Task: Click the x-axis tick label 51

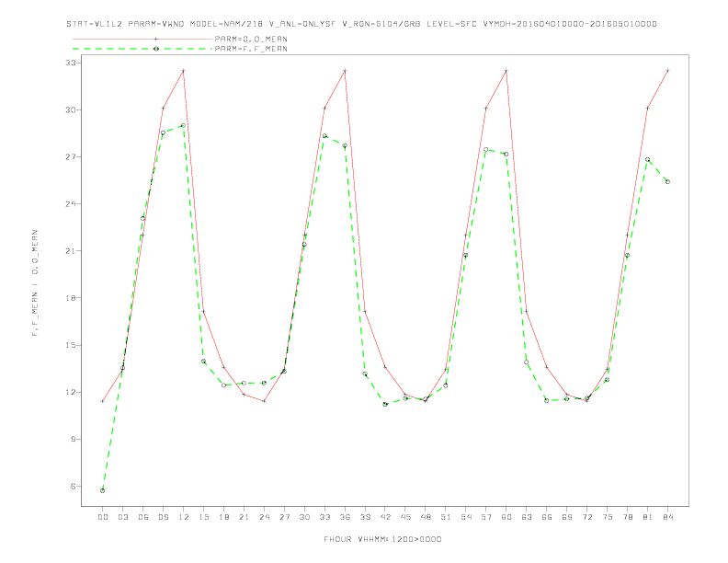Action: [446, 517]
